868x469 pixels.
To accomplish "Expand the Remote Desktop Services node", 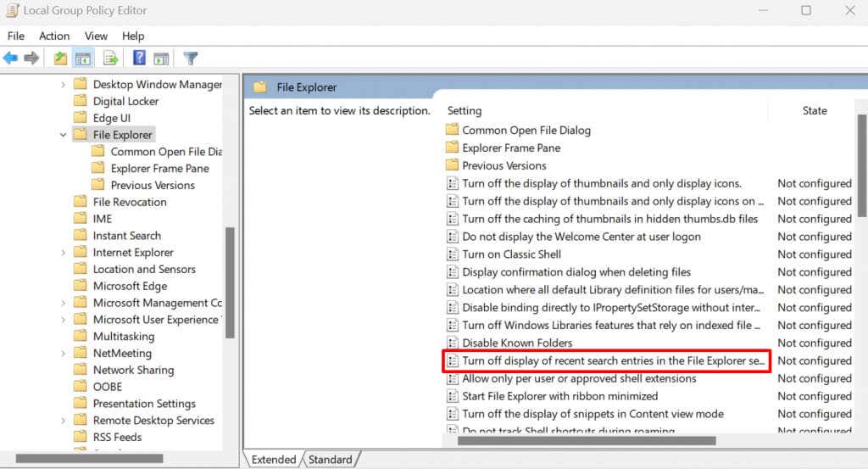I will (63, 421).
